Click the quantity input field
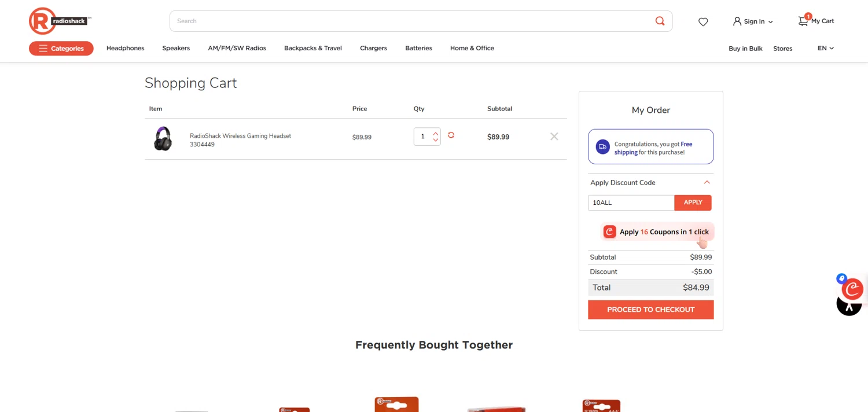This screenshot has height=412, width=868. pos(423,137)
